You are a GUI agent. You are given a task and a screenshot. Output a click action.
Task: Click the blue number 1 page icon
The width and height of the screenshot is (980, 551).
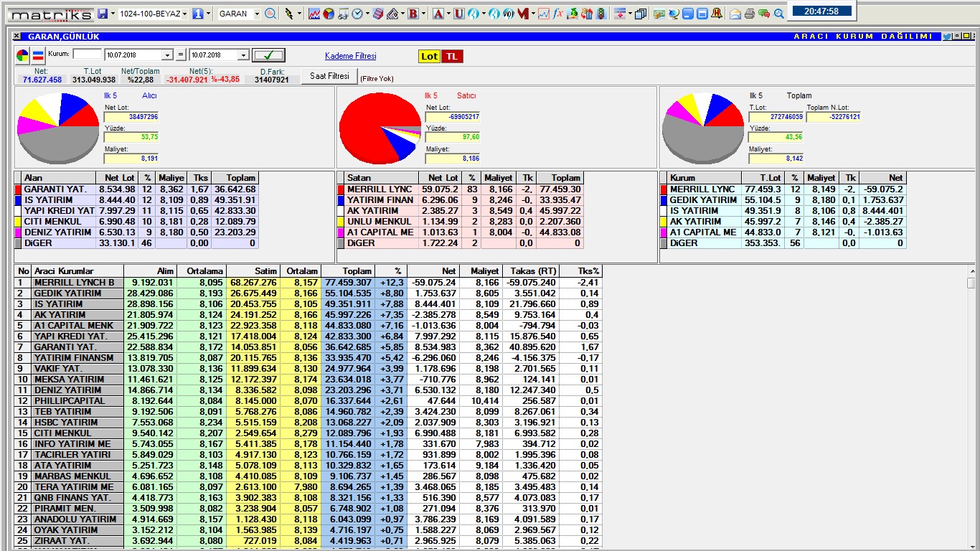tap(198, 14)
